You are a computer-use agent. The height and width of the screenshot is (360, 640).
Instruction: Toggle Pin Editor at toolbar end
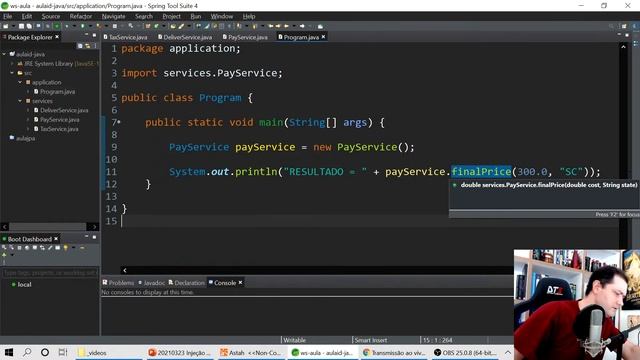[x=320, y=26]
